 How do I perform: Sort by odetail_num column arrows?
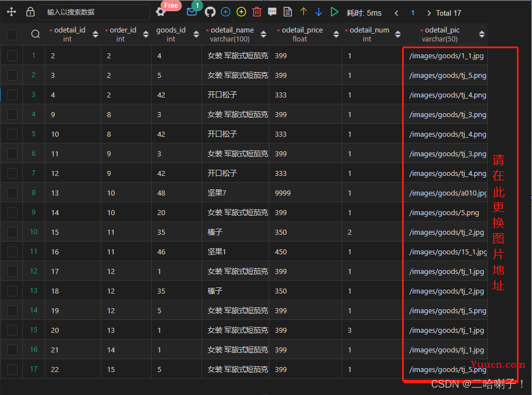(398, 34)
